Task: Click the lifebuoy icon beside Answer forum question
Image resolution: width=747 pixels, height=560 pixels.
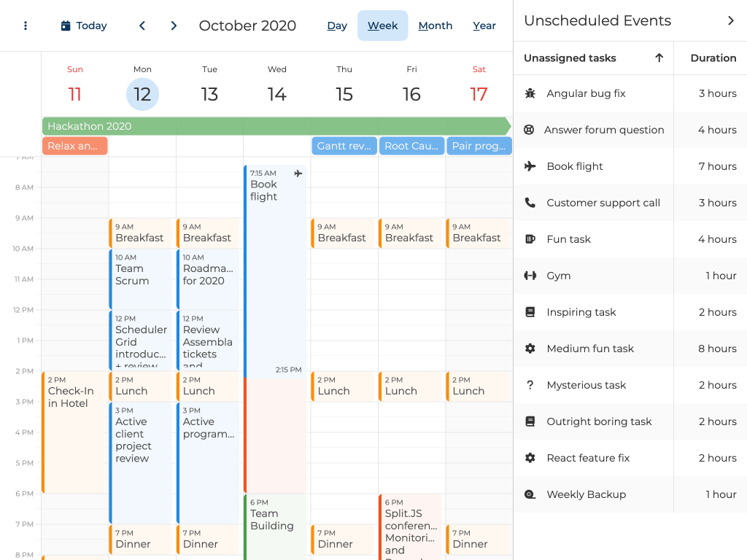Action: pyautogui.click(x=529, y=130)
